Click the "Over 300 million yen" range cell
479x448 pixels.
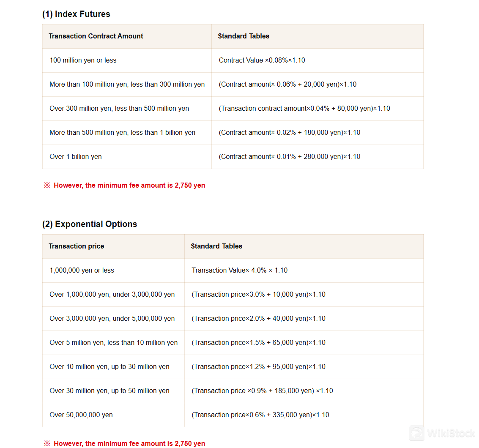(119, 109)
